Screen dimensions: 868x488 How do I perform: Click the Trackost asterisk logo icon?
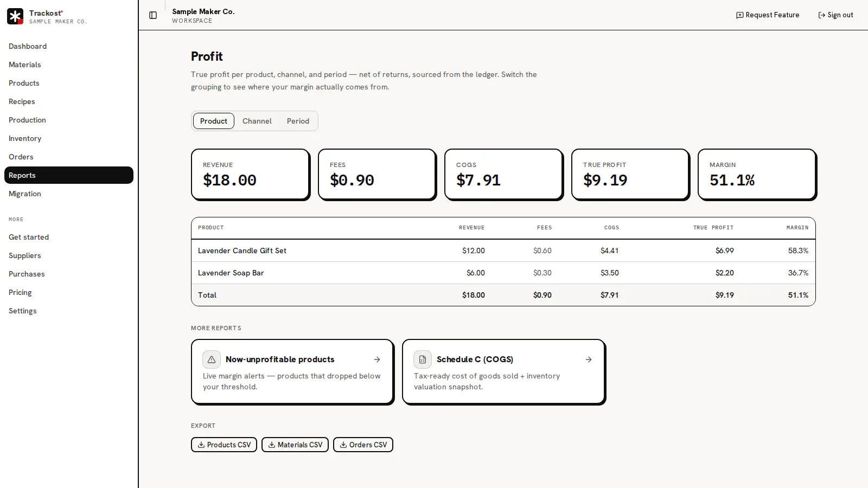coord(15,16)
